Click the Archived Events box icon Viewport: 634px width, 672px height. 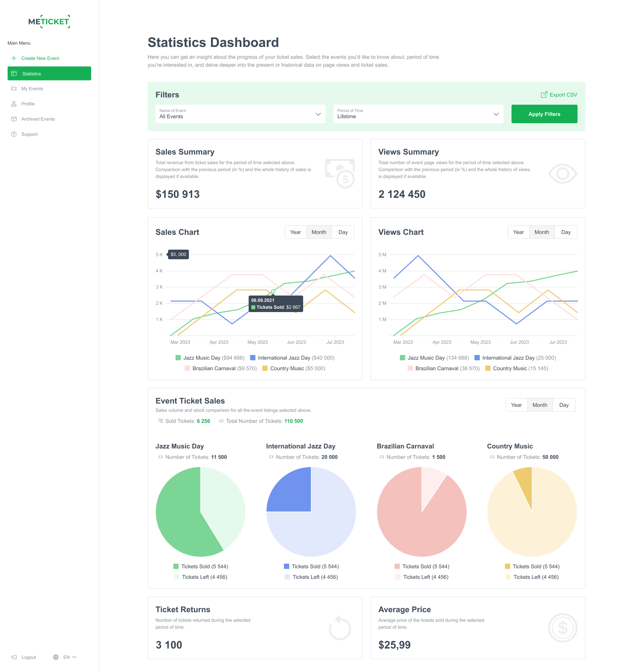(14, 119)
